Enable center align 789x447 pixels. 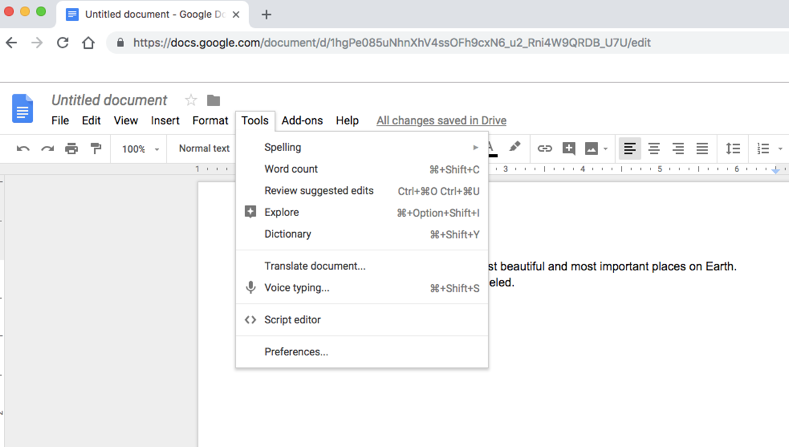tap(654, 148)
